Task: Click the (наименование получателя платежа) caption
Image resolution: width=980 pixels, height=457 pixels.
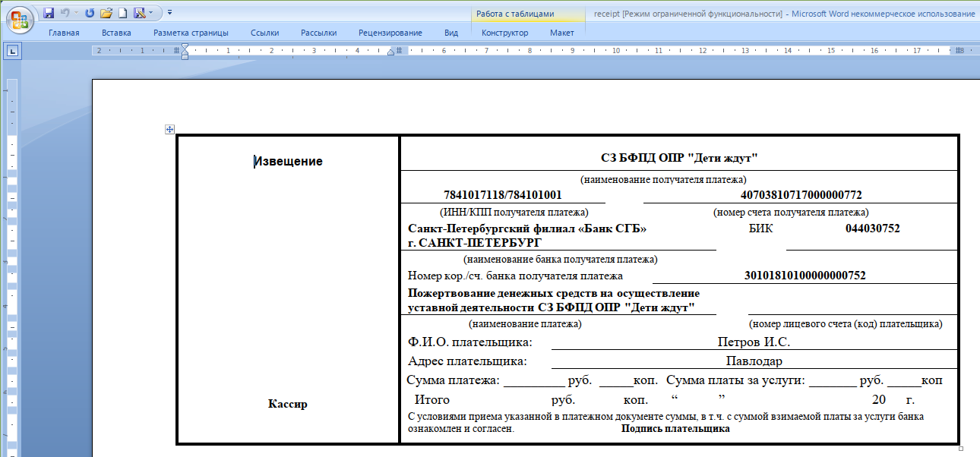Action: 663,180
